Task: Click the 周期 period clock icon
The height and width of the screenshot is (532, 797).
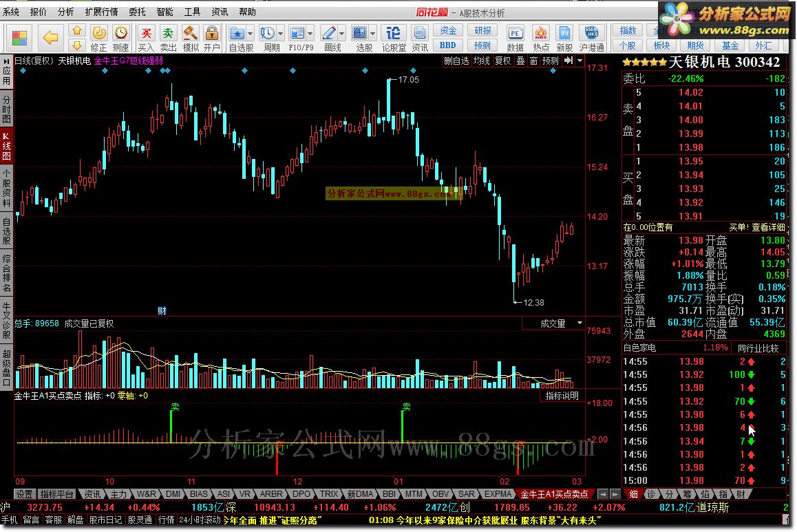Action: click(x=267, y=34)
